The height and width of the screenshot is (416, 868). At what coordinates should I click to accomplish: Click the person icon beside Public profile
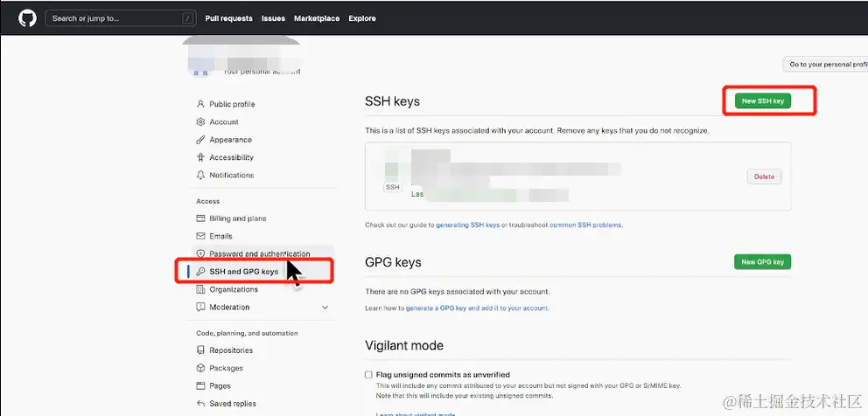(x=200, y=104)
